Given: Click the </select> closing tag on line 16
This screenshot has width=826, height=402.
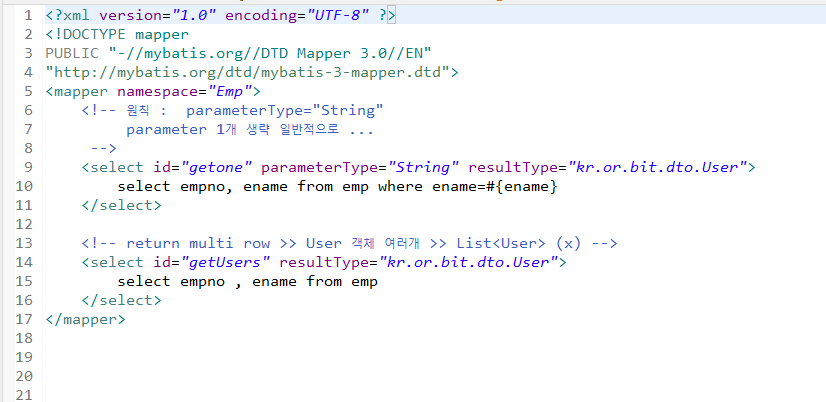Looking at the screenshot, I should (122, 300).
